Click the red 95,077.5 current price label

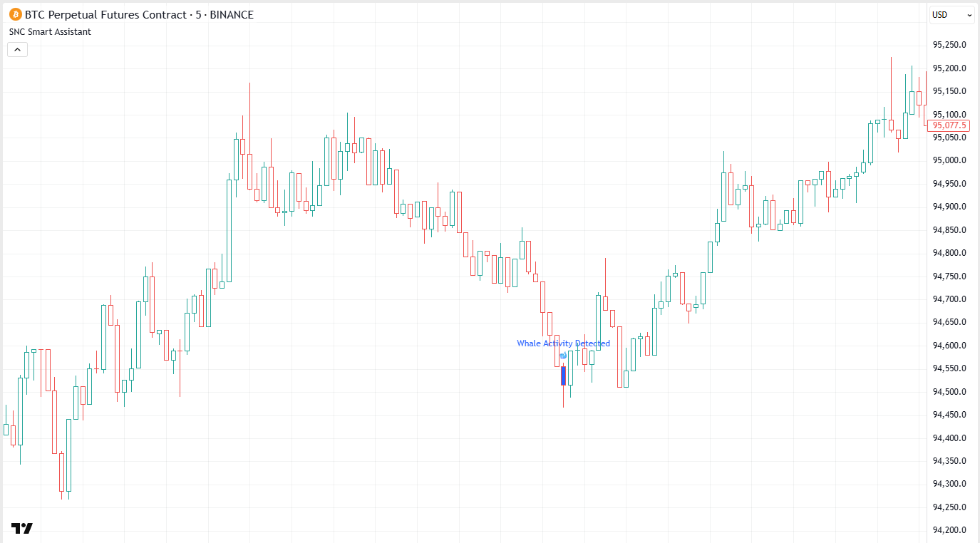point(949,126)
